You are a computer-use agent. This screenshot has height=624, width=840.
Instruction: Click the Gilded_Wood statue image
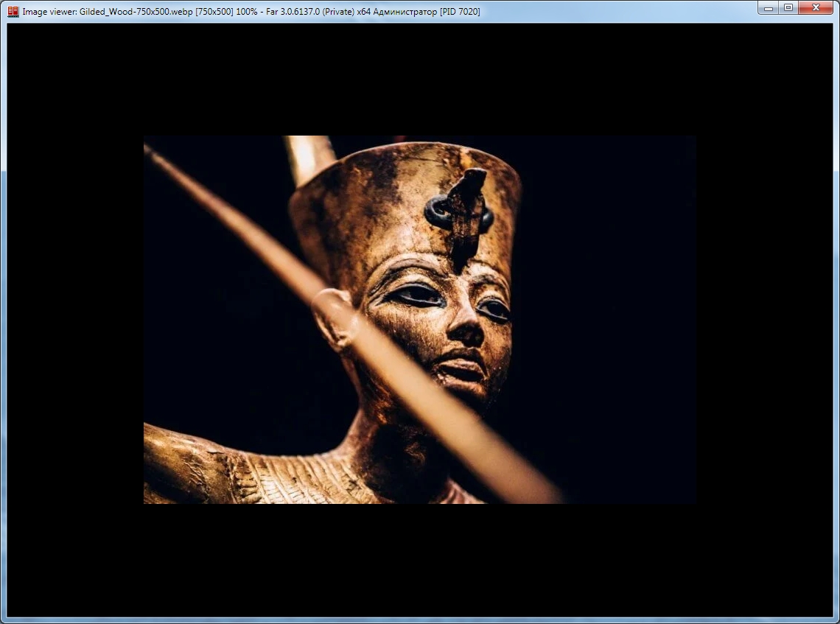[x=419, y=320]
